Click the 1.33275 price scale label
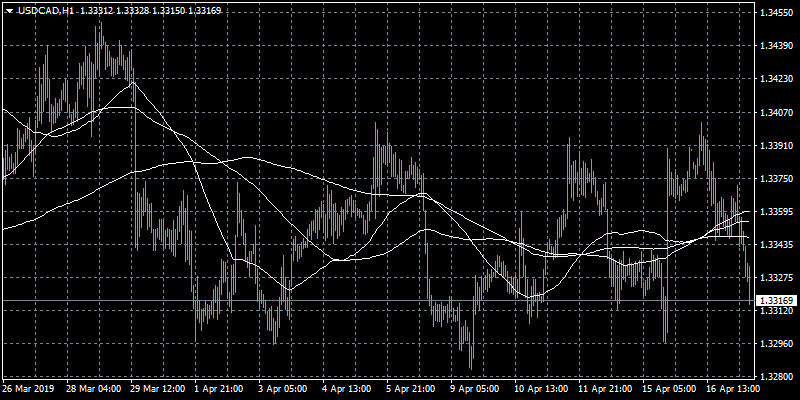Image resolution: width=800 pixels, height=400 pixels. pyautogui.click(x=777, y=278)
